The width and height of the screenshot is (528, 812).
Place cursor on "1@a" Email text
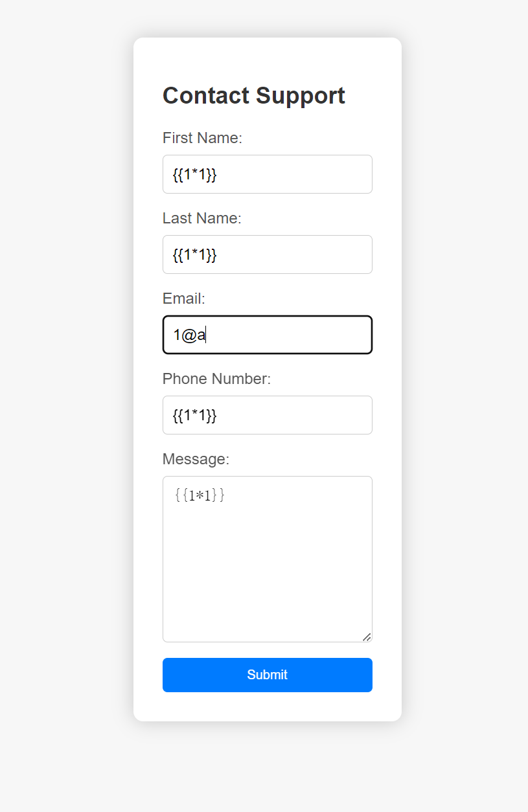pyautogui.click(x=189, y=335)
